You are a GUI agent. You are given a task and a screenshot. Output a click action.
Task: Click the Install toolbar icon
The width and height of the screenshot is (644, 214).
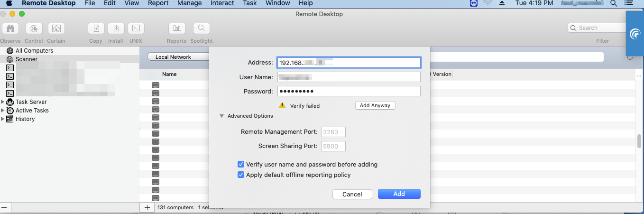tap(116, 28)
